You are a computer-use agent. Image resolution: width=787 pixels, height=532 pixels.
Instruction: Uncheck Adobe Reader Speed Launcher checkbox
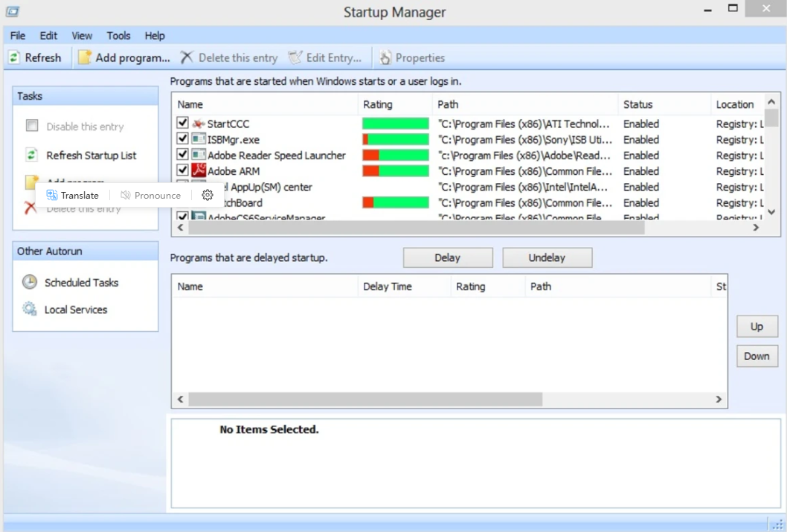182,155
